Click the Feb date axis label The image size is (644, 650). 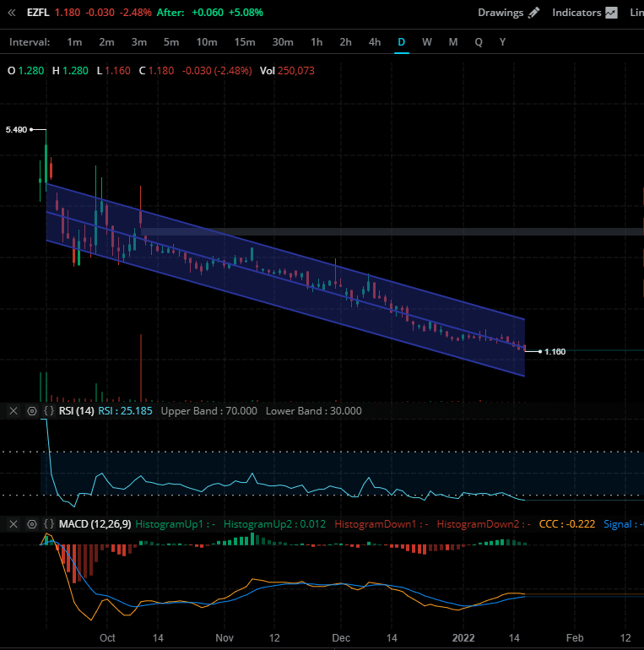(x=575, y=637)
